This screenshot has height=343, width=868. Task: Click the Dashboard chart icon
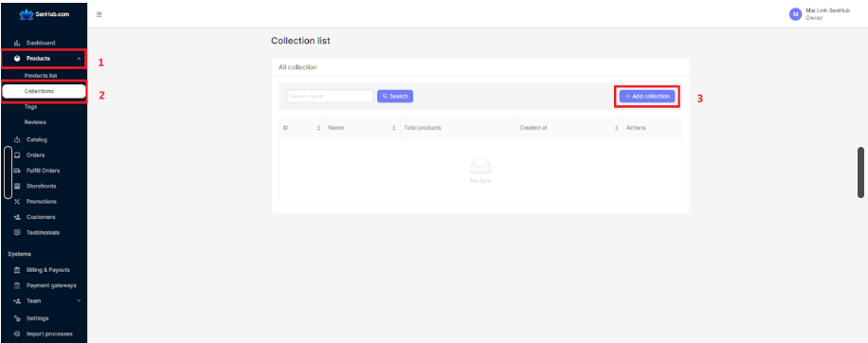(17, 43)
